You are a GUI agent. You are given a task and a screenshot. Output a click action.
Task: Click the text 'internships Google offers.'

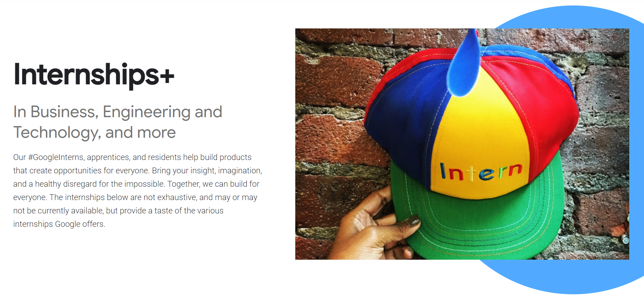pyautogui.click(x=59, y=224)
